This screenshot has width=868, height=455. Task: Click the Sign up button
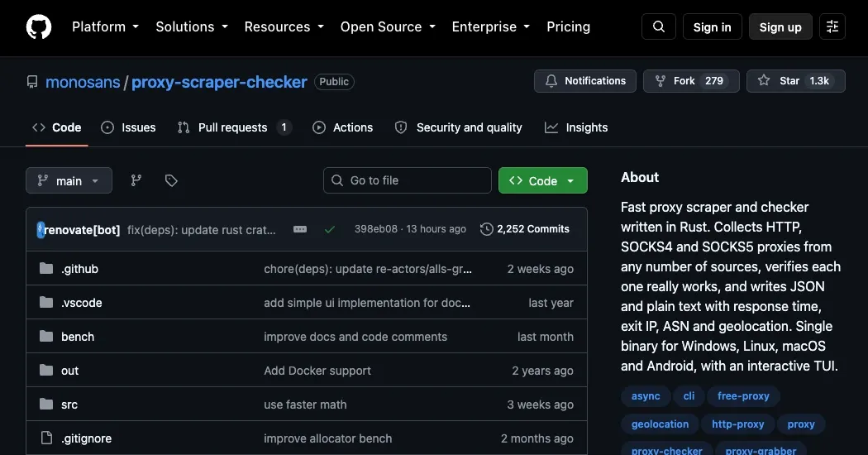780,26
